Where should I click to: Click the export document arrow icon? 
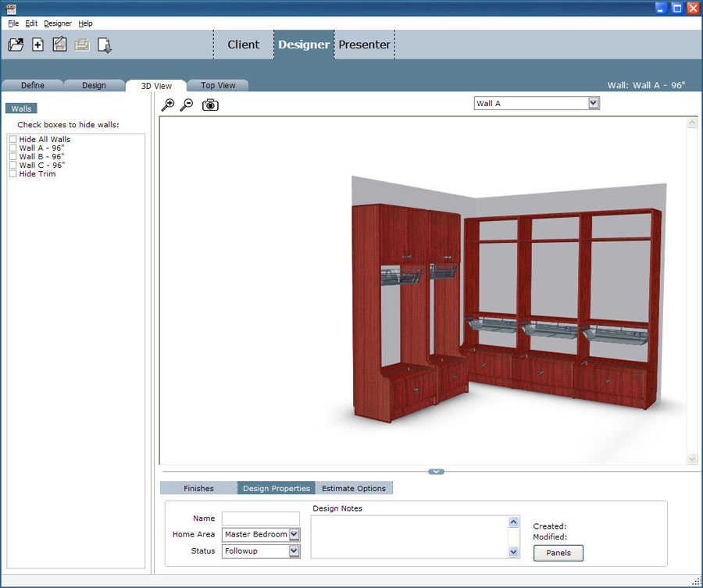tap(105, 45)
